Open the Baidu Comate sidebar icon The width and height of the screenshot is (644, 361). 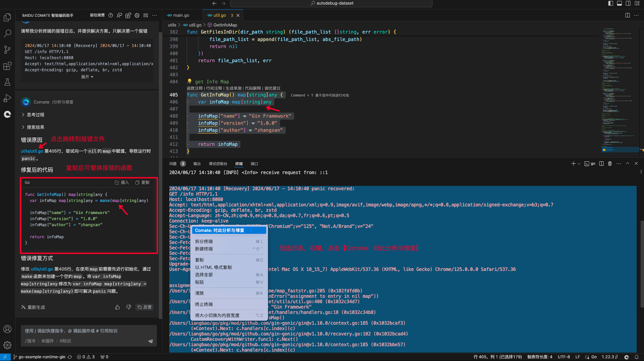(x=7, y=114)
